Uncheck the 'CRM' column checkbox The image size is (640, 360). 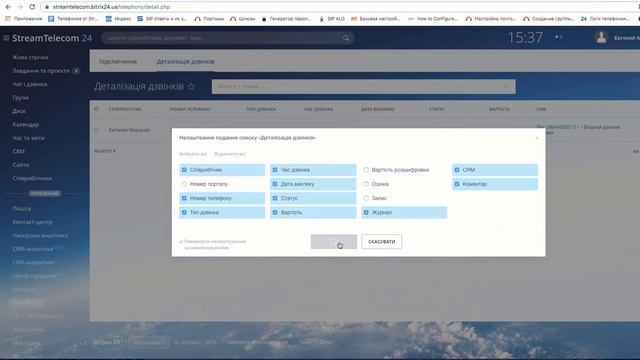click(x=457, y=170)
